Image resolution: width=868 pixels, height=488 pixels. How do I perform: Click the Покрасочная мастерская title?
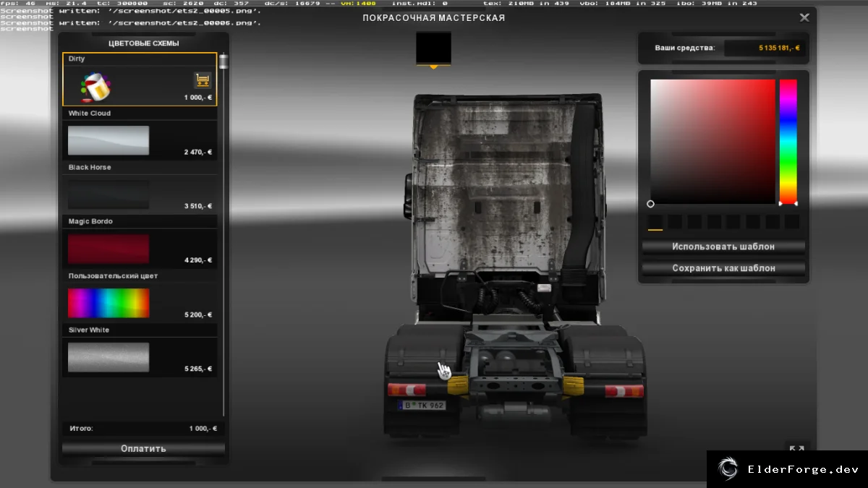pyautogui.click(x=434, y=17)
